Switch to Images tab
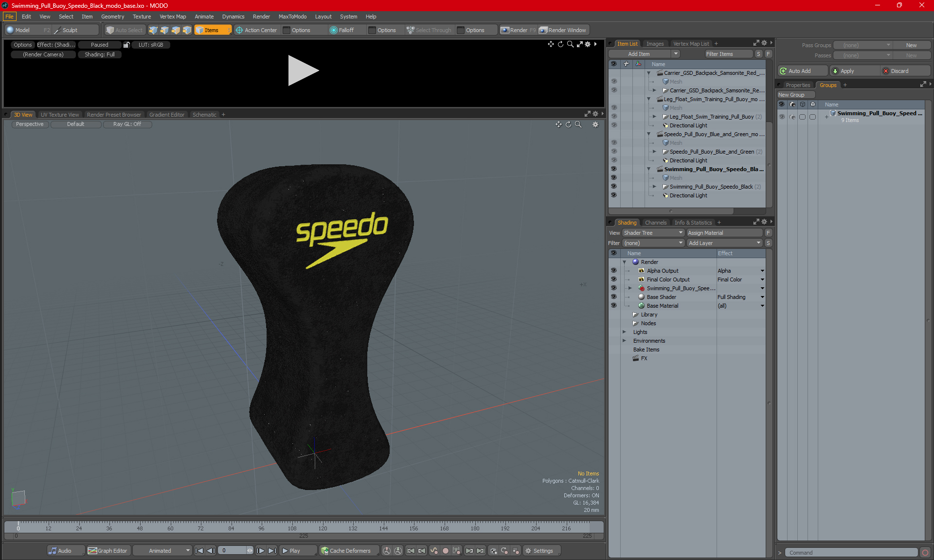The image size is (934, 560). (x=655, y=44)
